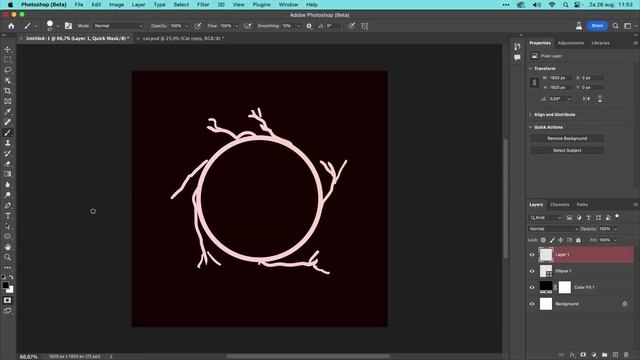
Task: Click the foreground color swatch
Action: click(x=5, y=285)
